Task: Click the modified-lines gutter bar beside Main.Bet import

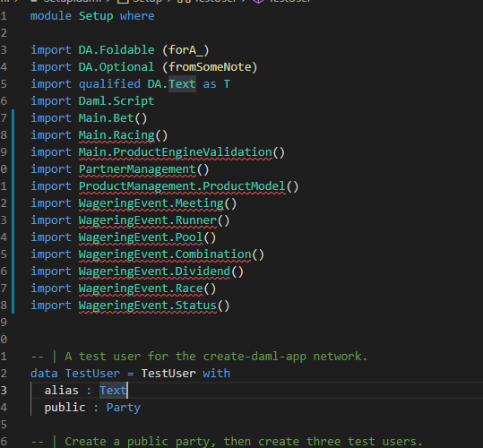Action: click(x=13, y=118)
